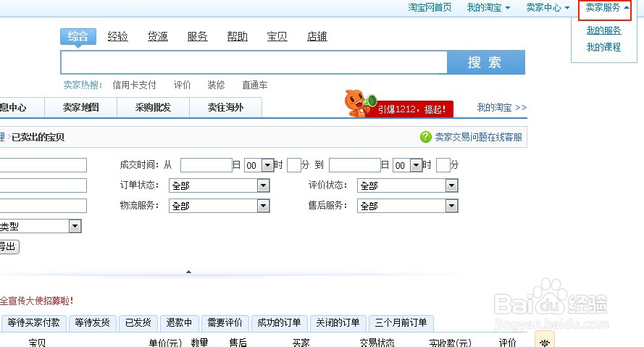This screenshot has width=644, height=347.
Task: Open the 卖家地图 navigation tab
Action: coord(81,108)
